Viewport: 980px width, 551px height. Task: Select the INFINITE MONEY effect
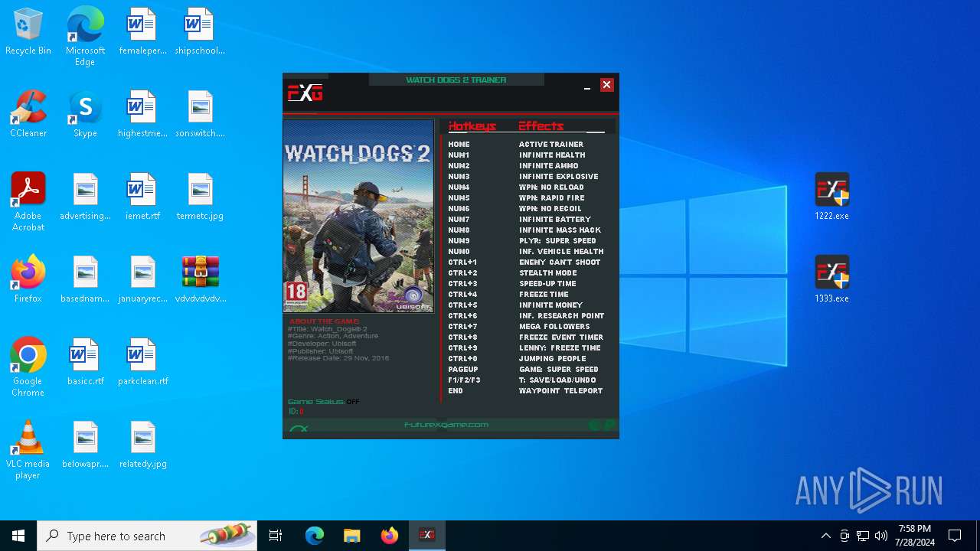550,305
